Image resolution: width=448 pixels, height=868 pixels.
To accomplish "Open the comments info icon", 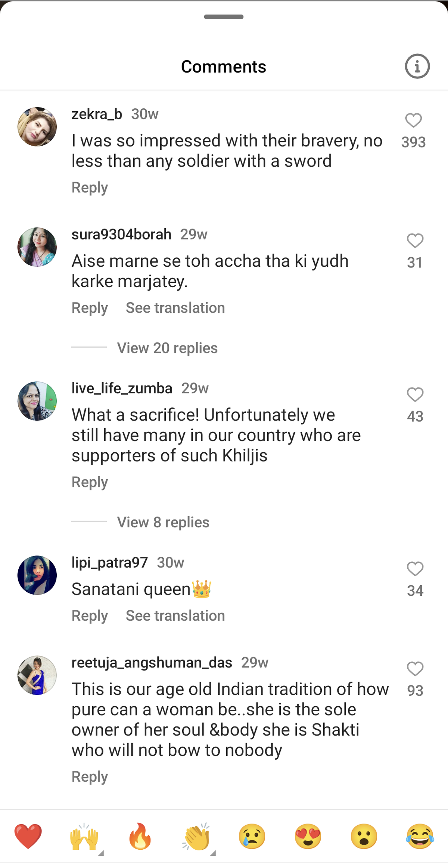I will point(417,66).
